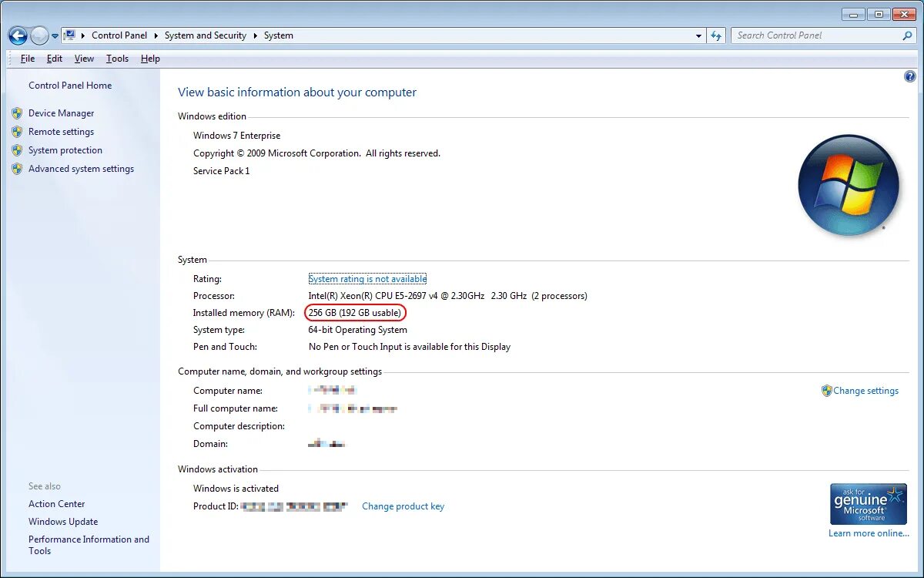Screen dimensions: 924x578
Task: Click the Intel Xeon E5-2697 processor text
Action: click(x=447, y=296)
